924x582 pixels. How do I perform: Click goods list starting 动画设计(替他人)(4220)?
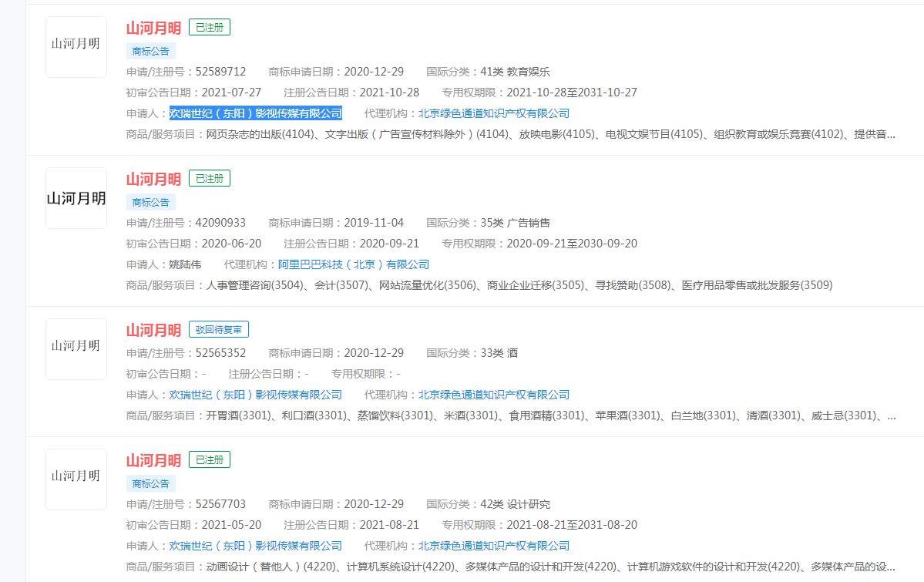[x=550, y=567]
